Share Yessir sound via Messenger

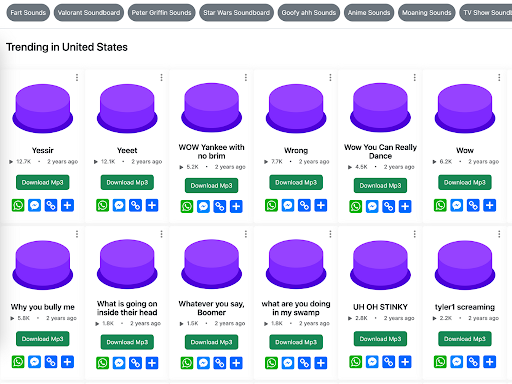(34, 205)
